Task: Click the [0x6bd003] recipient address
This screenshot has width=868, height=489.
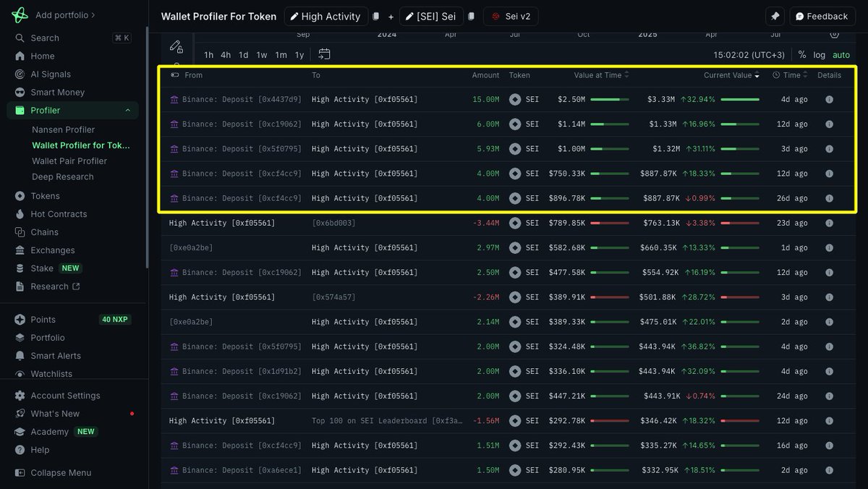Action: (333, 223)
